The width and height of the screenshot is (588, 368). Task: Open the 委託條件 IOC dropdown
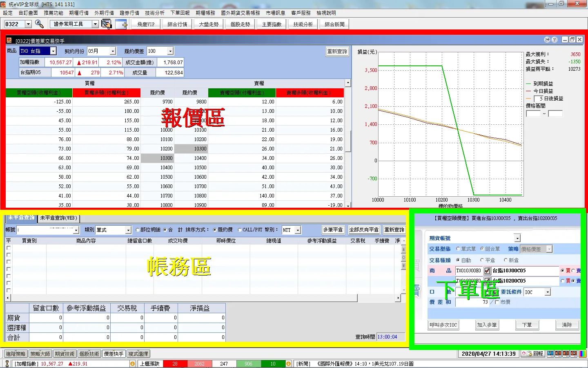click(548, 292)
